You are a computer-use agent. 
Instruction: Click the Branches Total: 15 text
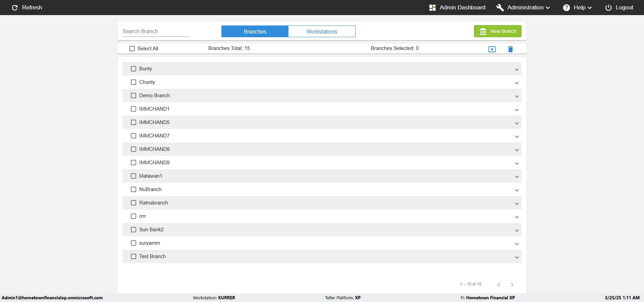point(229,48)
